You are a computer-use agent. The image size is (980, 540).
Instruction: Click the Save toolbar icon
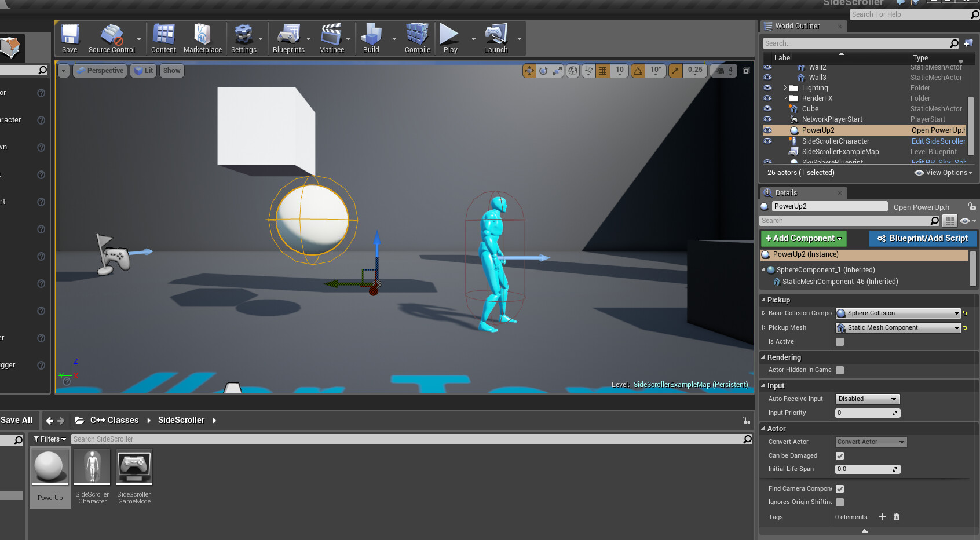point(70,38)
